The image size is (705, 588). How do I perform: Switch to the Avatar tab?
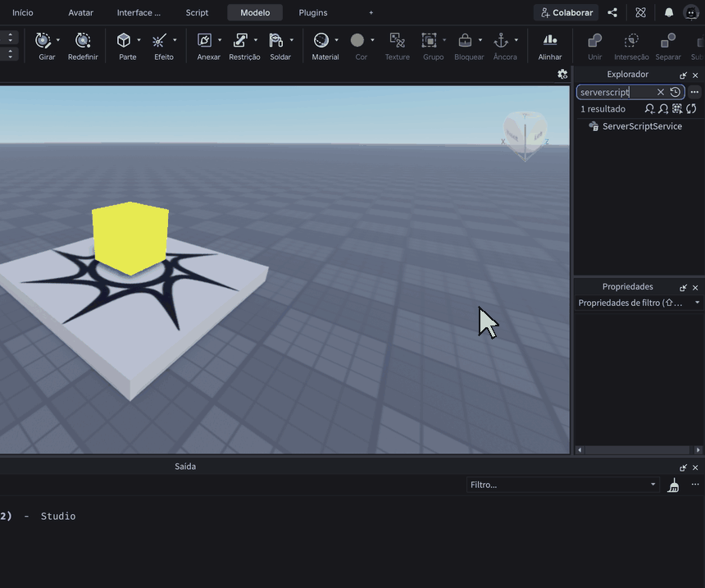click(81, 12)
